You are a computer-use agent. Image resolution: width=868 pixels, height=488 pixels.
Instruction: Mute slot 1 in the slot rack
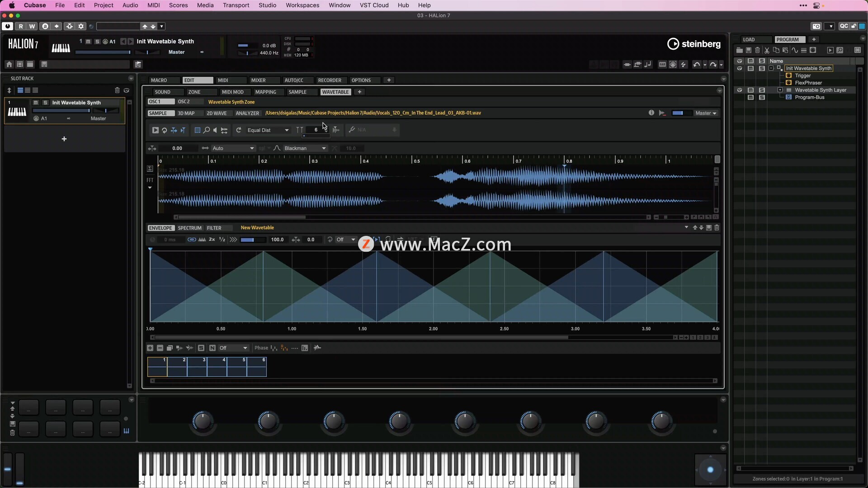(x=36, y=103)
